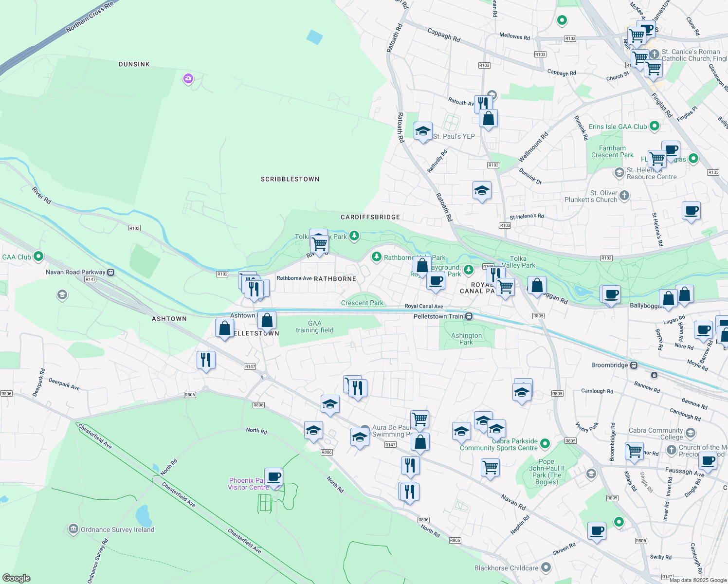This screenshot has width=728, height=584.
Task: Click the Map data ©2025 Google attribution
Action: 698,580
